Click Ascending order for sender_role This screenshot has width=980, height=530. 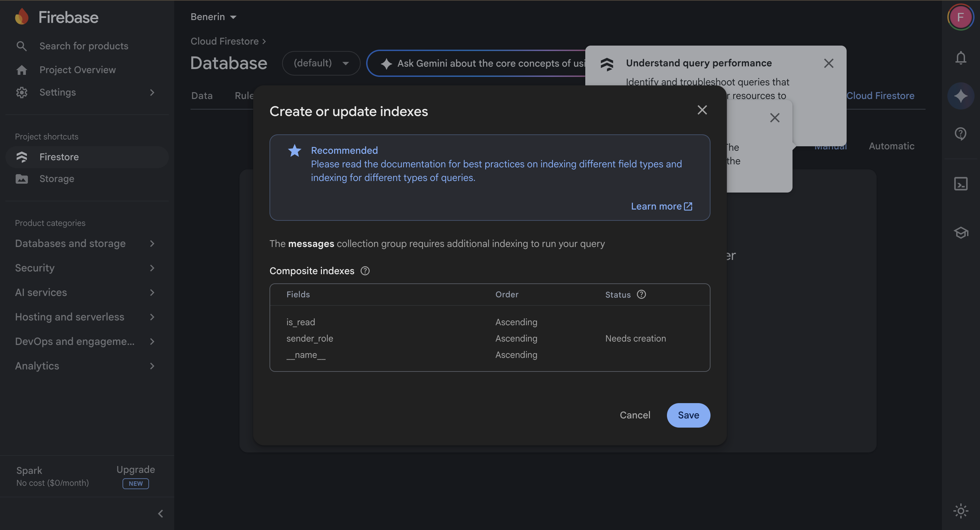click(516, 338)
